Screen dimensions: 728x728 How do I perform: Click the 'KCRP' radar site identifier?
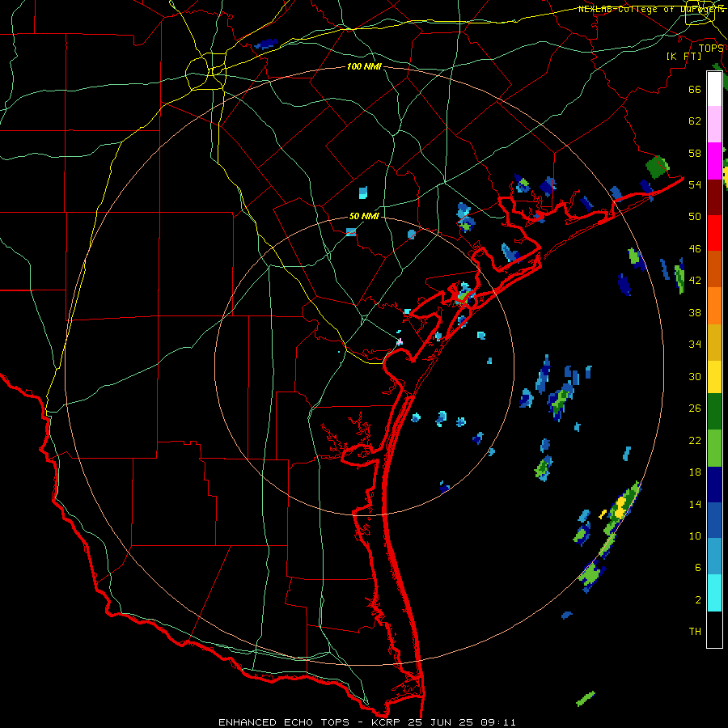(387, 722)
